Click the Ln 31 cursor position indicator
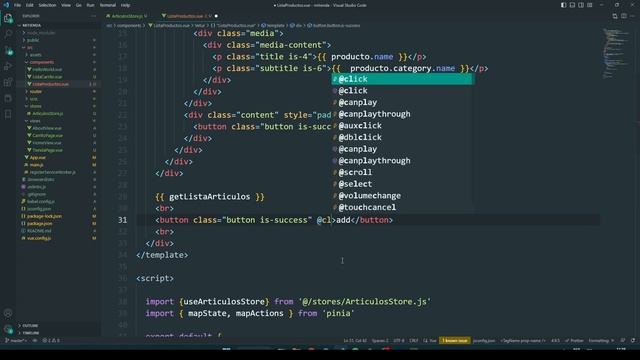The width and height of the screenshot is (640, 360). [355, 340]
